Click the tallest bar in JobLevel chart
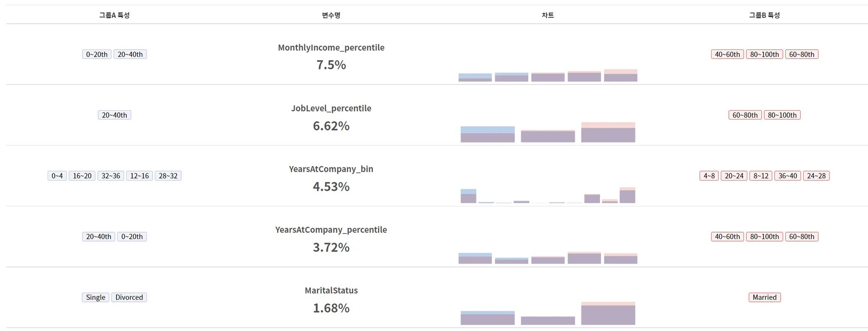Viewport: 868px width, 331px height. (x=608, y=133)
